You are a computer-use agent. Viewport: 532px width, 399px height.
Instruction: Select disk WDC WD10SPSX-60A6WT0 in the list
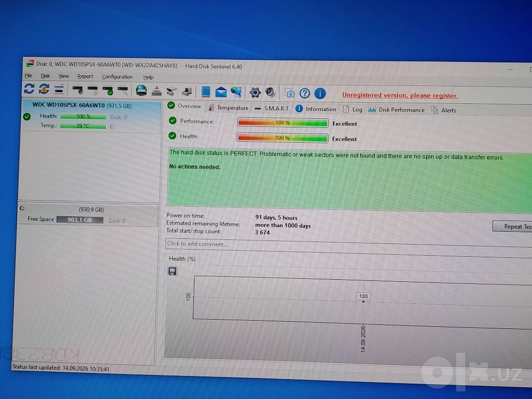tap(91, 116)
